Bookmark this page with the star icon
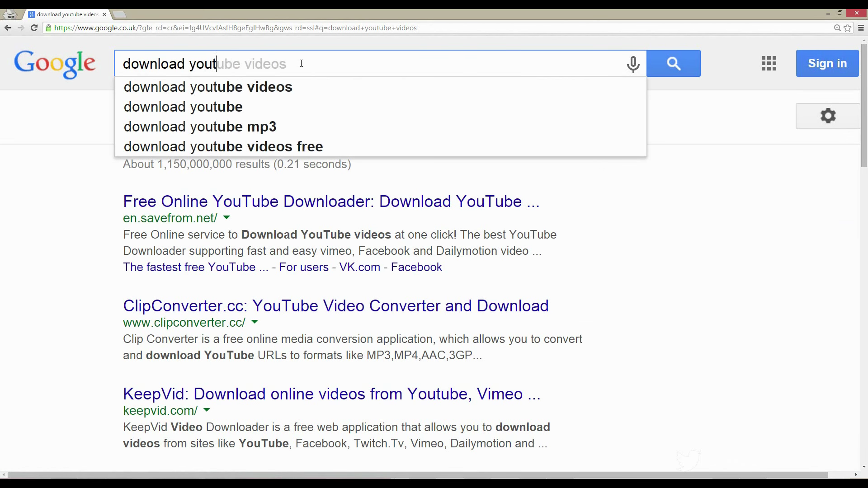Screen dimensions: 868x488 click(x=848, y=28)
